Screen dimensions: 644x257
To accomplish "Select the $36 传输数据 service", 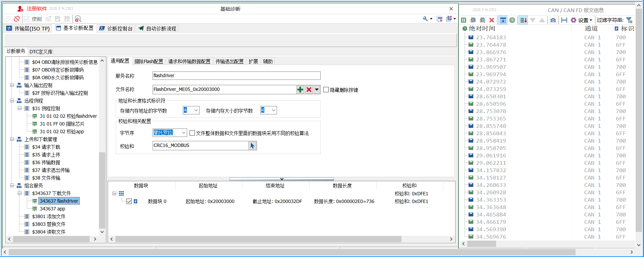I will coord(46,162).
